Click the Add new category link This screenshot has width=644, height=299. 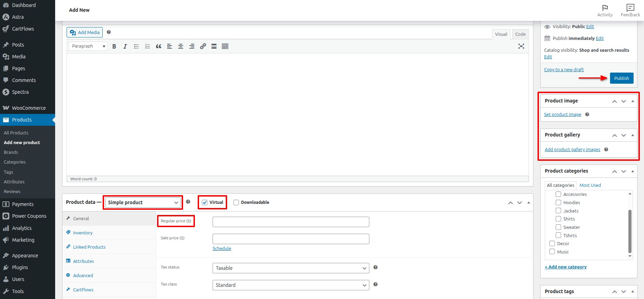566,267
